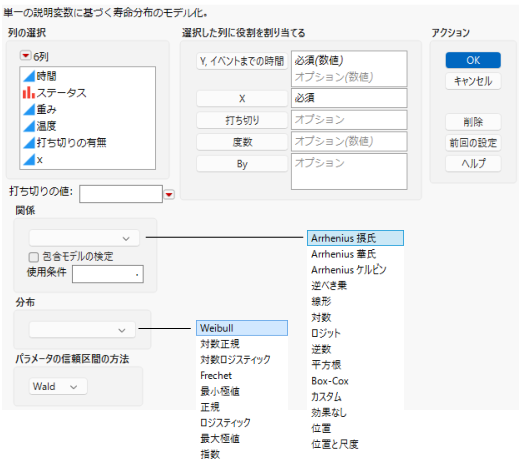
Task: Open the Wald confidence interval method dropdown
Action: 58,387
